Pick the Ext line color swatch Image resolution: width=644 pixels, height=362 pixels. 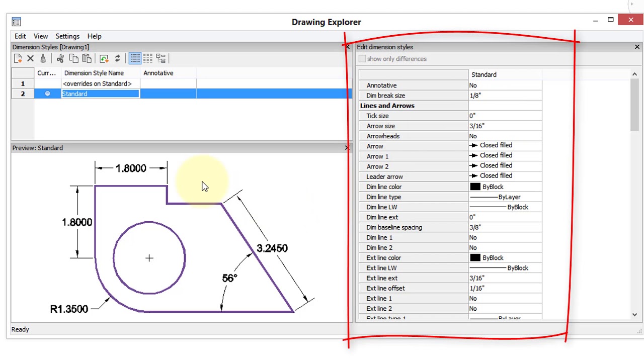tap(475, 258)
